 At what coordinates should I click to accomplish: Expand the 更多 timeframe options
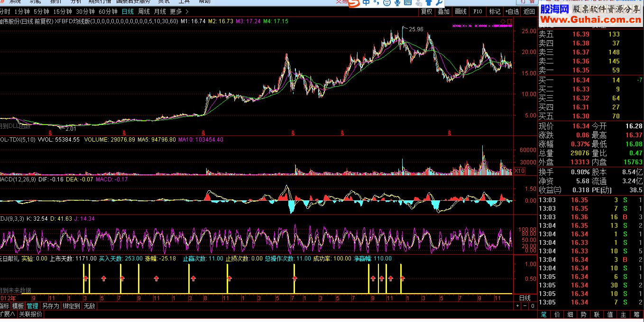[179, 11]
